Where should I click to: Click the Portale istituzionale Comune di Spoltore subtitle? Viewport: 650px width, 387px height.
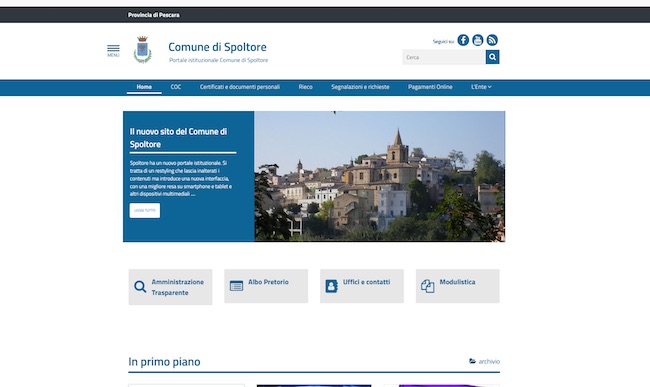point(218,60)
